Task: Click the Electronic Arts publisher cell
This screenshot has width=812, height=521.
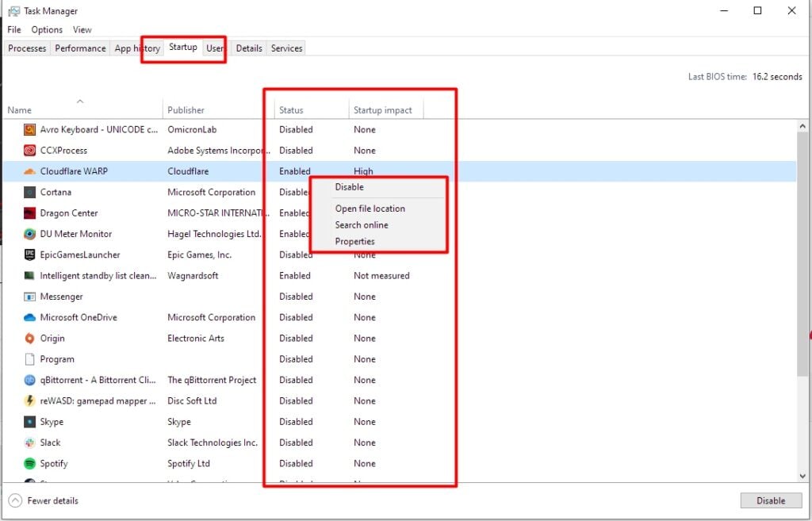Action: [196, 338]
